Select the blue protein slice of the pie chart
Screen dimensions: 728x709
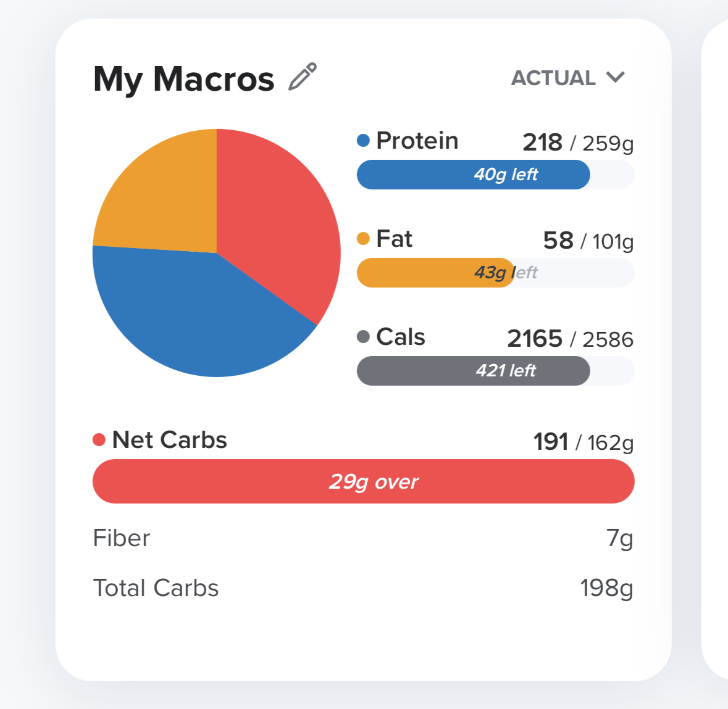198,315
